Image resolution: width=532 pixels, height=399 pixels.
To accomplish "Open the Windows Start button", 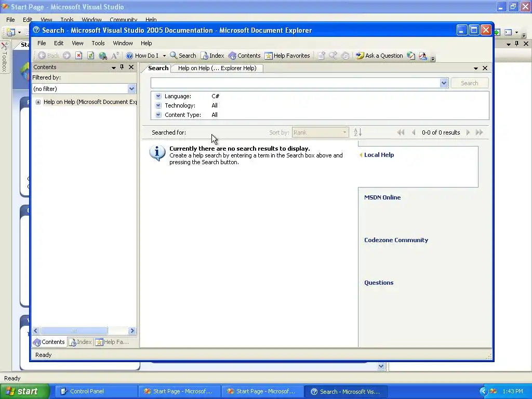I will pyautogui.click(x=24, y=391).
